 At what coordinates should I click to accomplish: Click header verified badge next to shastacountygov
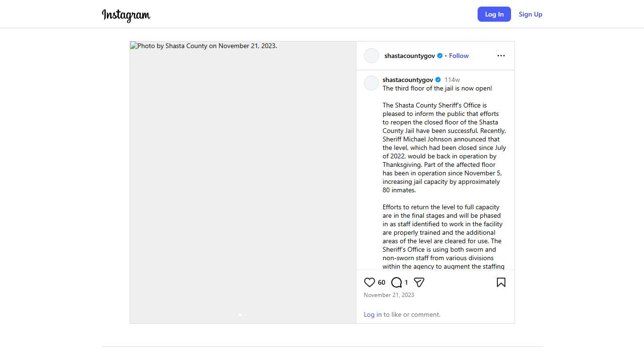click(x=440, y=56)
